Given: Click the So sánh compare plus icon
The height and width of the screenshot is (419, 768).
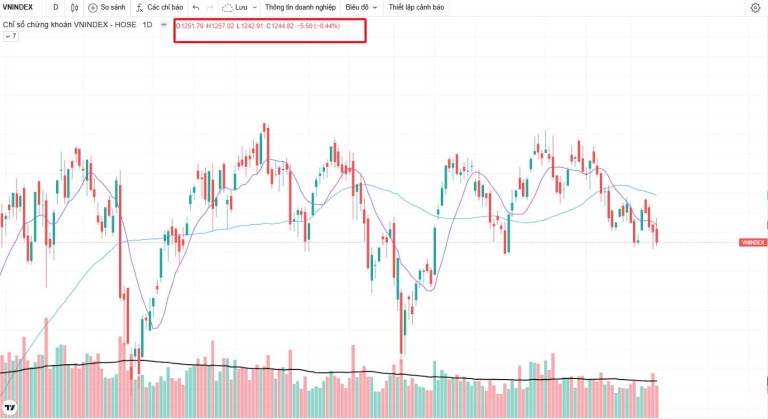Looking at the screenshot, I should (93, 8).
